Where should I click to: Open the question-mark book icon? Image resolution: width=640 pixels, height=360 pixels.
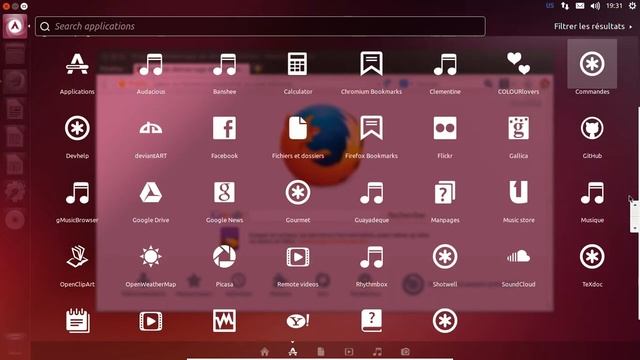pos(371,321)
